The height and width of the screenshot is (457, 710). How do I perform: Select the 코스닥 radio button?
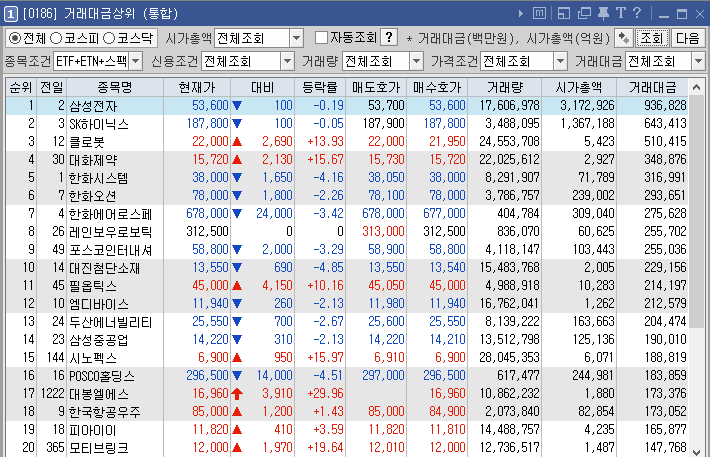pyautogui.click(x=109, y=38)
